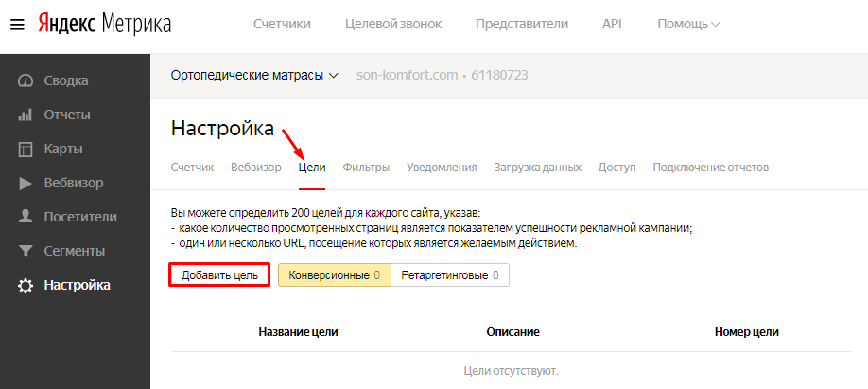Click the Отчеты bar chart icon
This screenshot has height=389, width=868.
[26, 115]
